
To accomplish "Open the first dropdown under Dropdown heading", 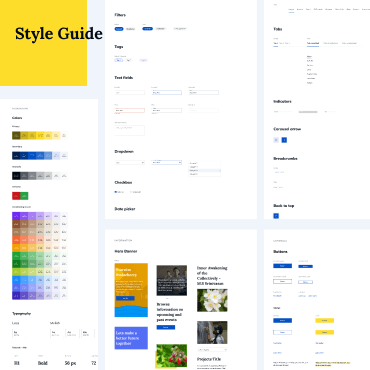I will [130, 162].
